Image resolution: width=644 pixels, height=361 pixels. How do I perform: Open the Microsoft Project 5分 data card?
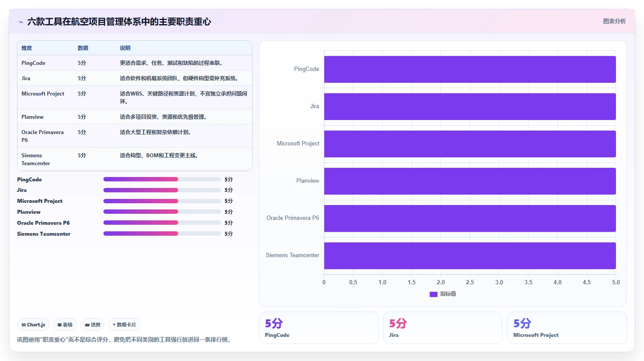567,328
